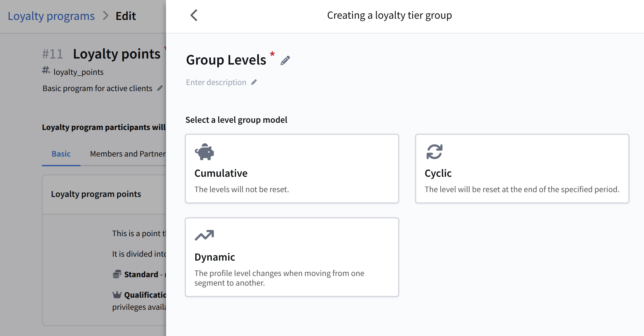Click the Loyalty points program title
This screenshot has height=336, width=644.
(117, 54)
